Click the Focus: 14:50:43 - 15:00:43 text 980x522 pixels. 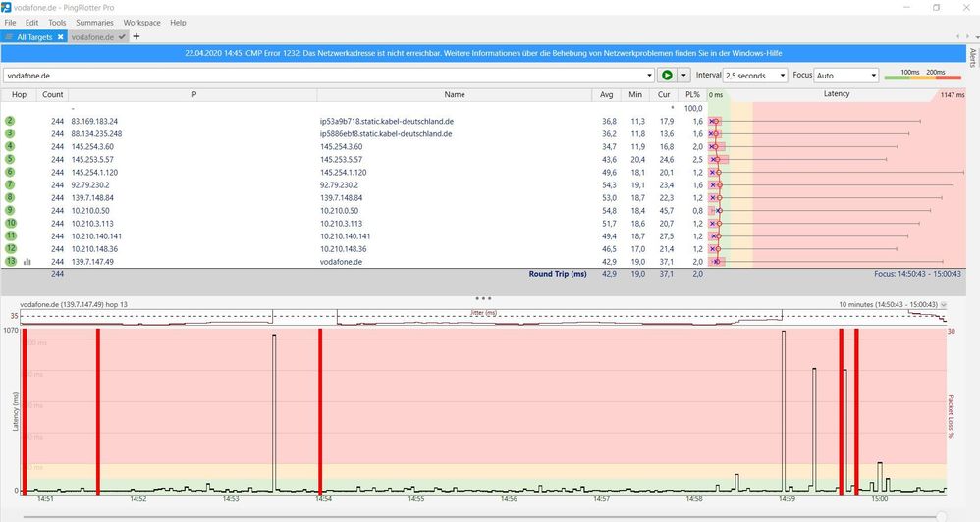coord(917,274)
